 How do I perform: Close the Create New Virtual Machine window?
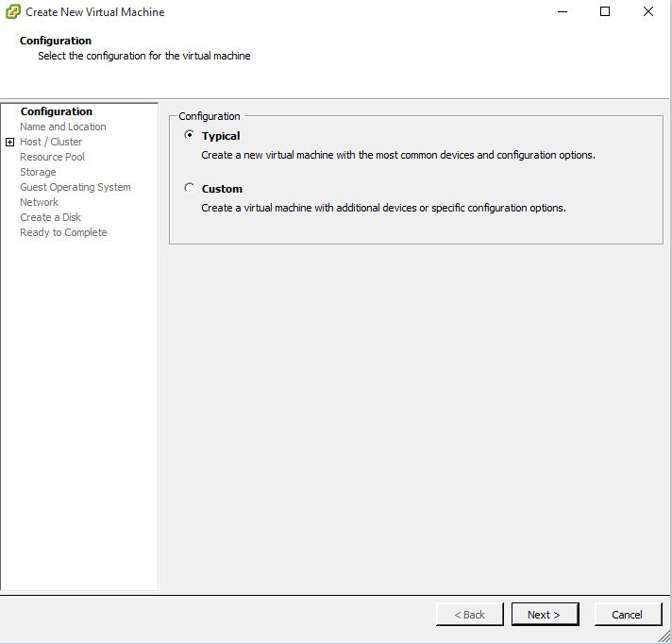pos(648,11)
